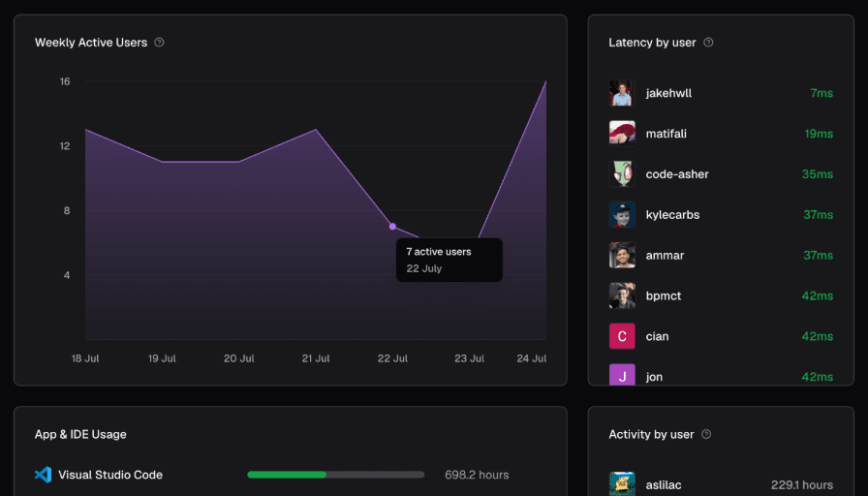
Task: Click the 20 Jul axis label
Action: point(239,358)
